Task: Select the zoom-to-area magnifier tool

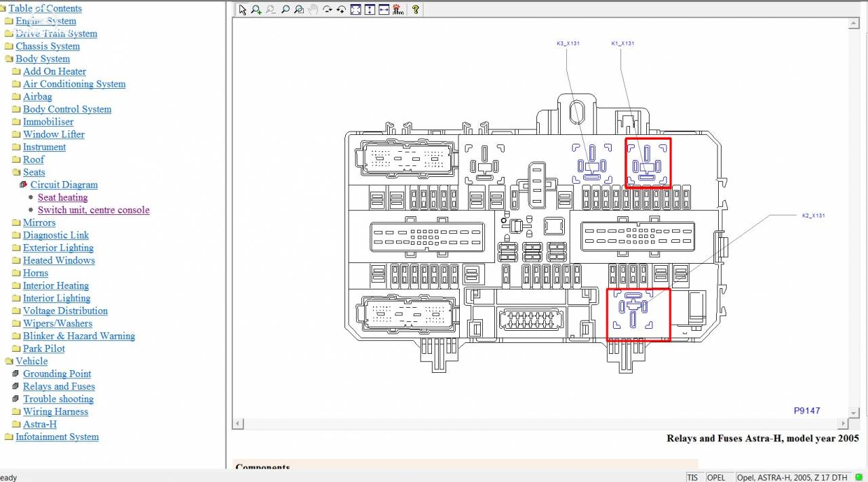Action: pos(299,9)
